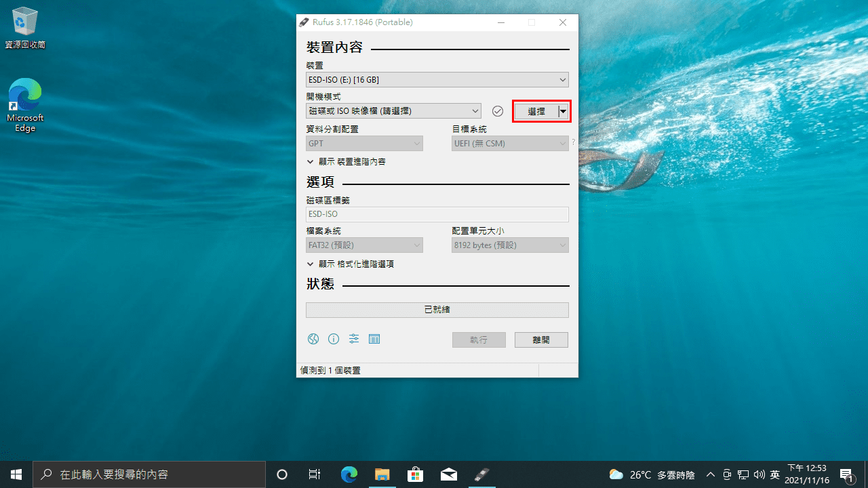Click the checkmark icon beside boot selection
868x488 pixels.
[x=498, y=110]
